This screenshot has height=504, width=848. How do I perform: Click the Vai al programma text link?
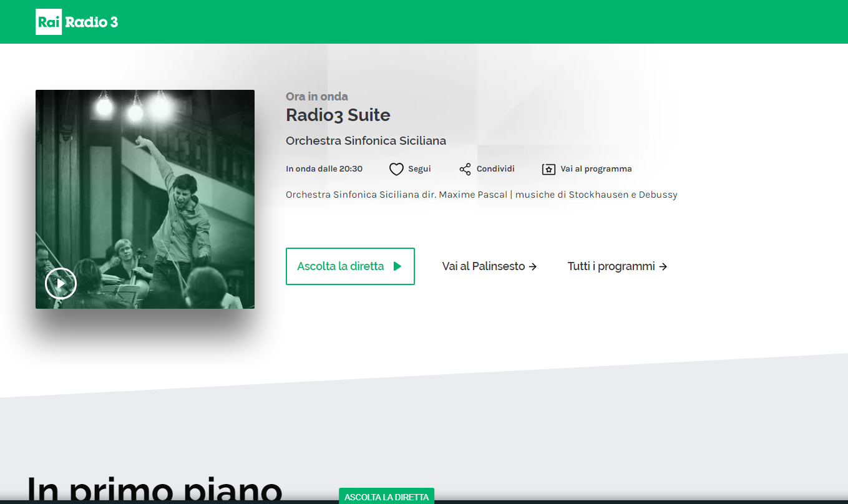click(x=596, y=169)
